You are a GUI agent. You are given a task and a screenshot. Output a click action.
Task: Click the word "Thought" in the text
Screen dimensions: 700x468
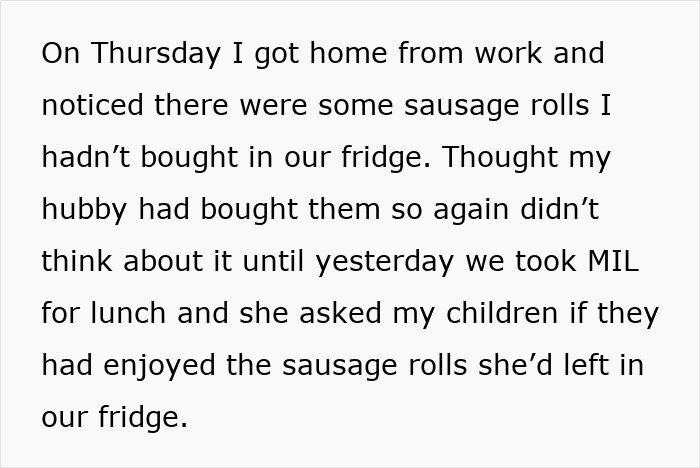pos(500,159)
